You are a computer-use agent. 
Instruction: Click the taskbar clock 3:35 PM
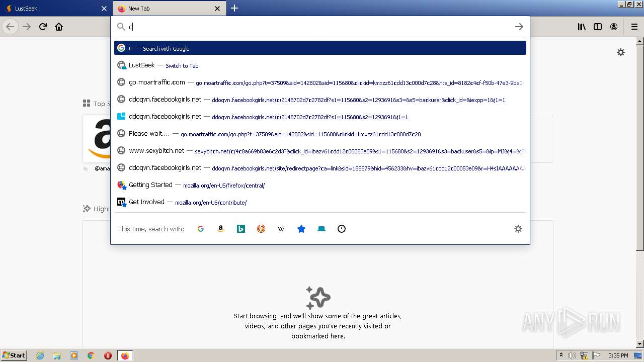(x=618, y=355)
